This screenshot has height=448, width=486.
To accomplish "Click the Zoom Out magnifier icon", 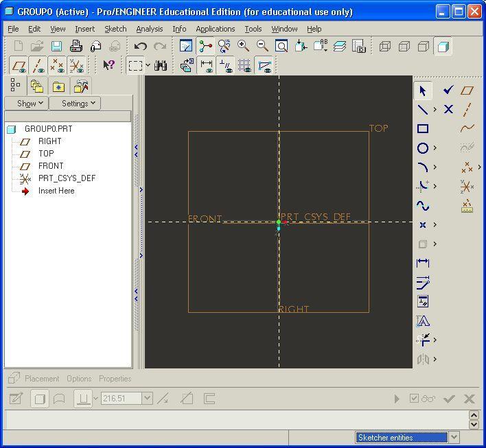I will coord(262,46).
